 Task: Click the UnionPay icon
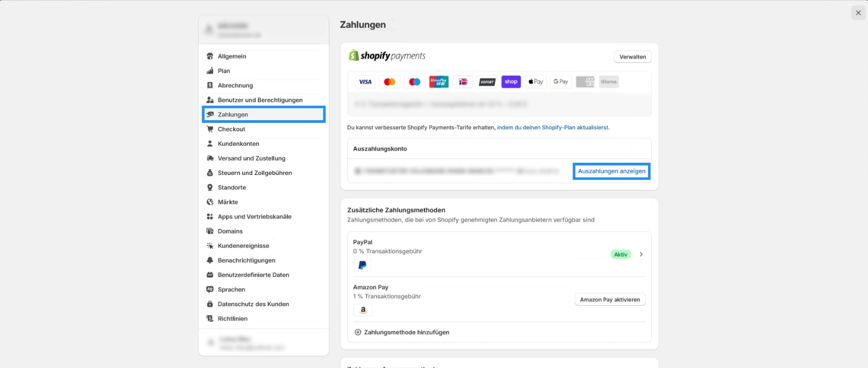(439, 82)
